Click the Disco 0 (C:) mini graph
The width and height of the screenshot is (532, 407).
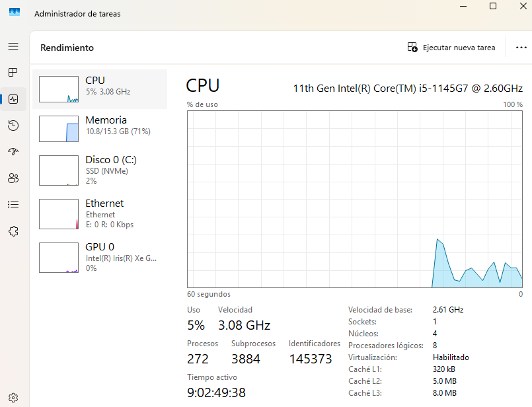coord(59,170)
